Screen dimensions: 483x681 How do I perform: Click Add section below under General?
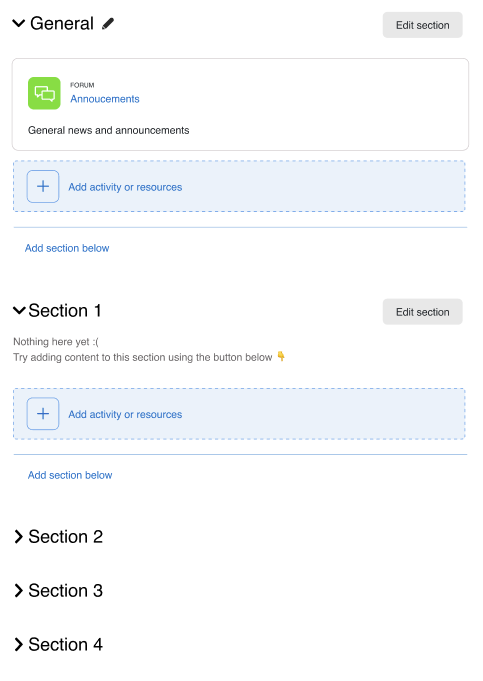pos(67,248)
